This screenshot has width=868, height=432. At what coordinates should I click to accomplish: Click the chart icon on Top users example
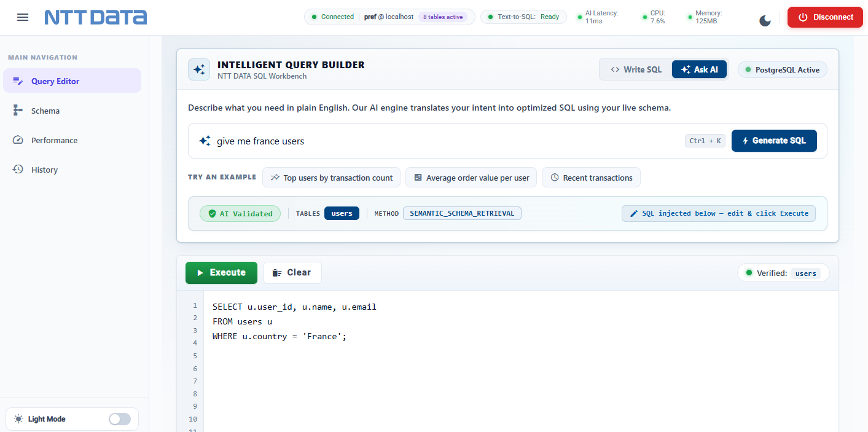[275, 178]
